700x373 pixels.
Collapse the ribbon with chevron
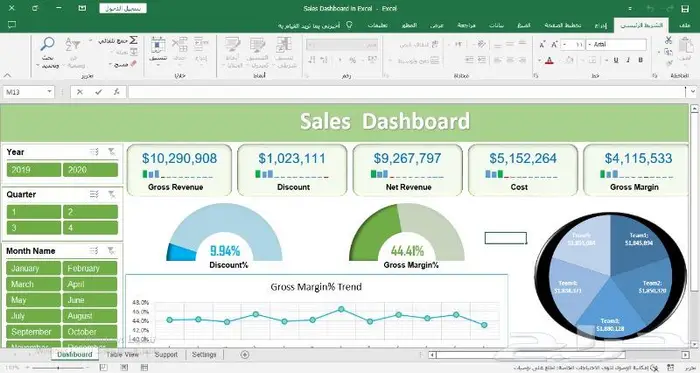pos(8,75)
